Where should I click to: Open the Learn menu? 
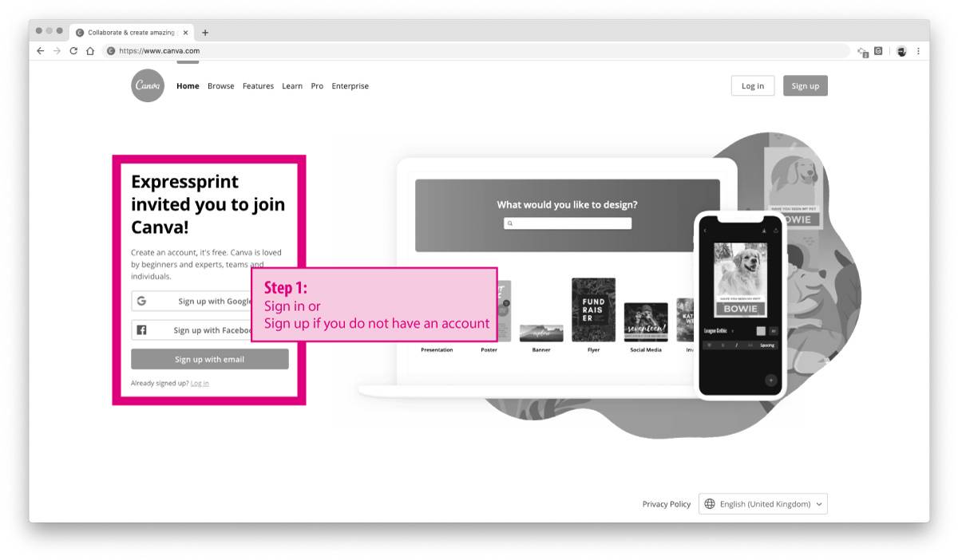coord(292,86)
